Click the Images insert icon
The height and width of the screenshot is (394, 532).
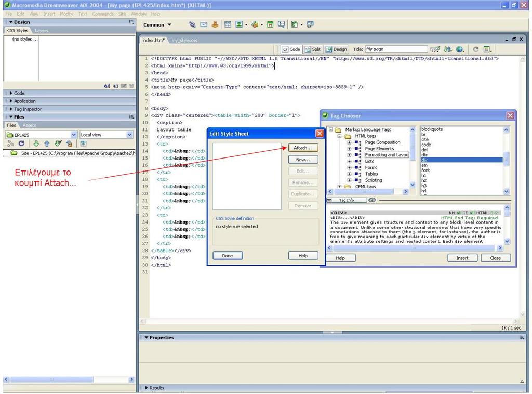point(239,24)
